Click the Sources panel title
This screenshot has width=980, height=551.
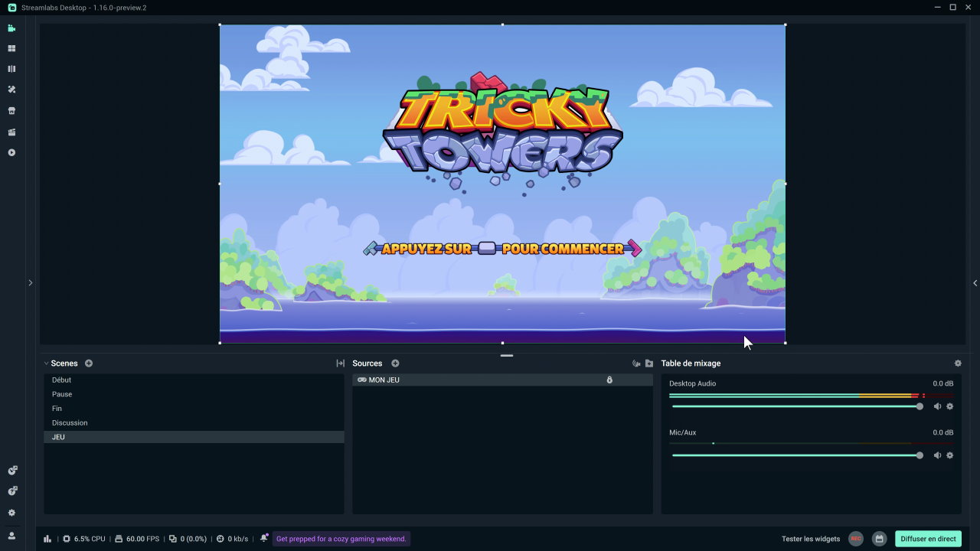(367, 364)
